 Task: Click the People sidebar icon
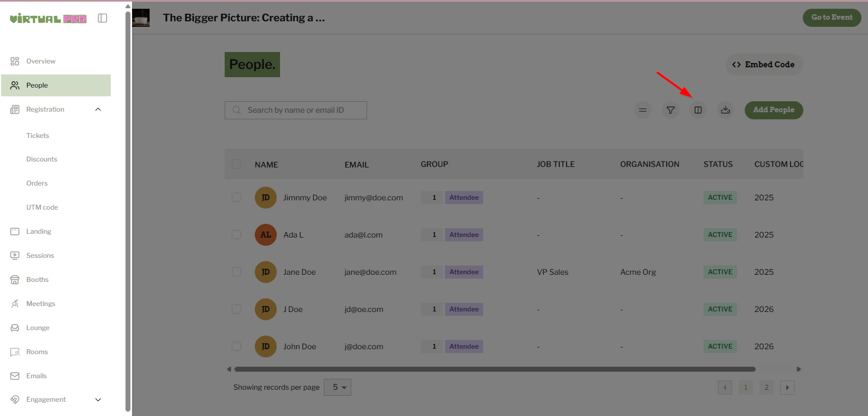click(15, 85)
